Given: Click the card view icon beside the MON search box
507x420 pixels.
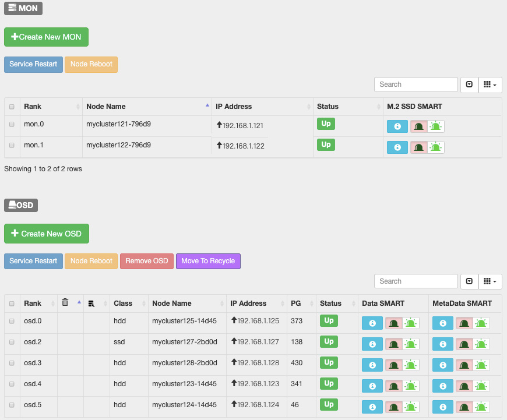Looking at the screenshot, I should tap(469, 84).
